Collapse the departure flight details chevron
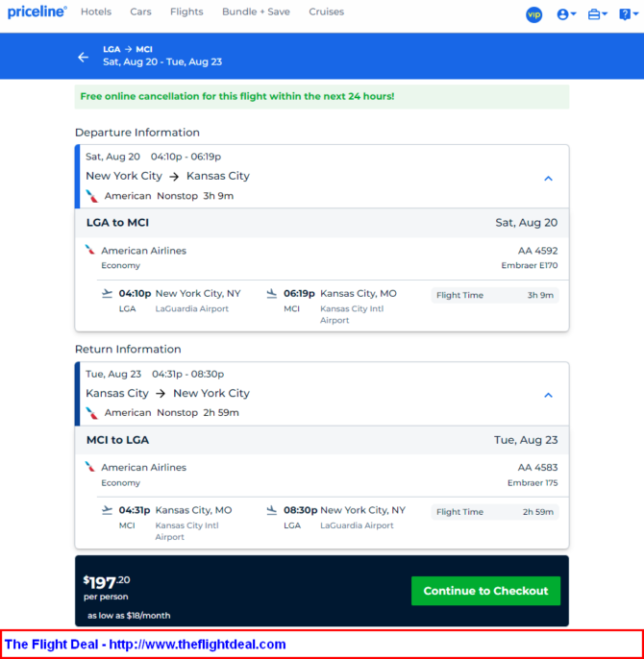This screenshot has height=659, width=644. click(x=548, y=179)
